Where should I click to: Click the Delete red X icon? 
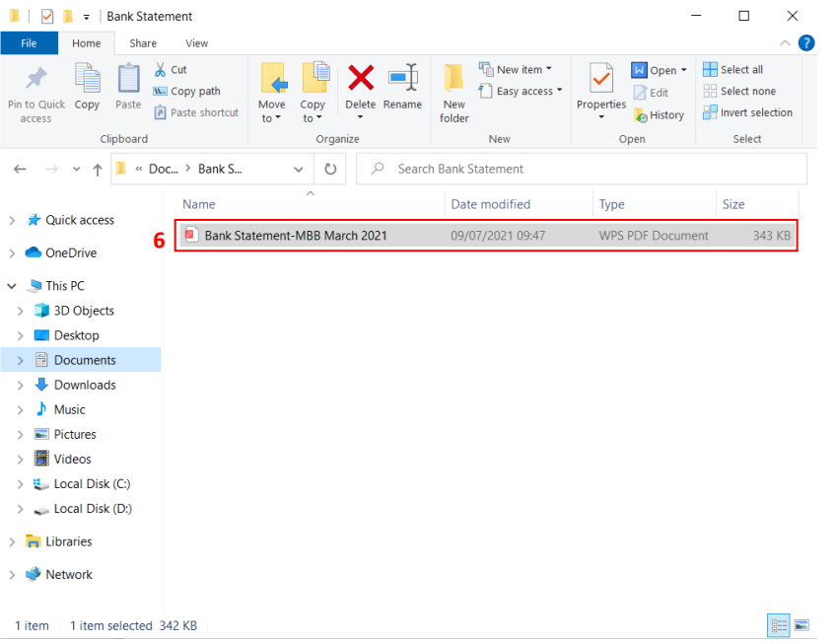click(360, 79)
